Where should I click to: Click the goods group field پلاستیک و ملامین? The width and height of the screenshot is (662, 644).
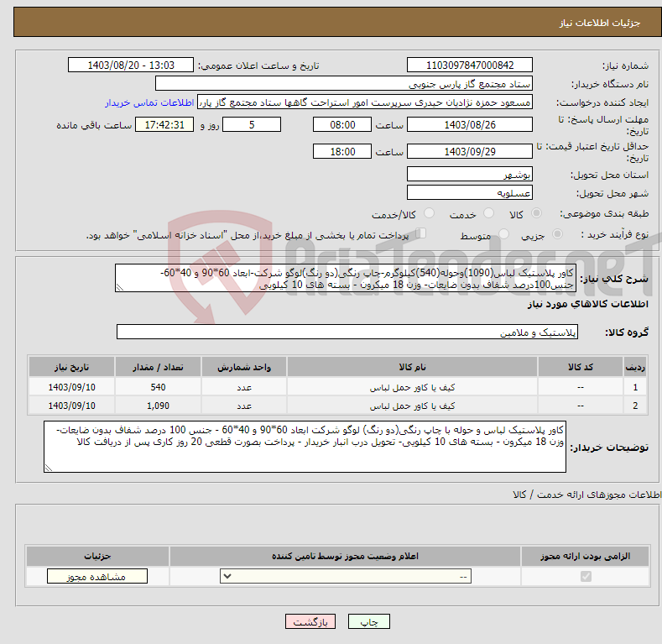(347, 332)
